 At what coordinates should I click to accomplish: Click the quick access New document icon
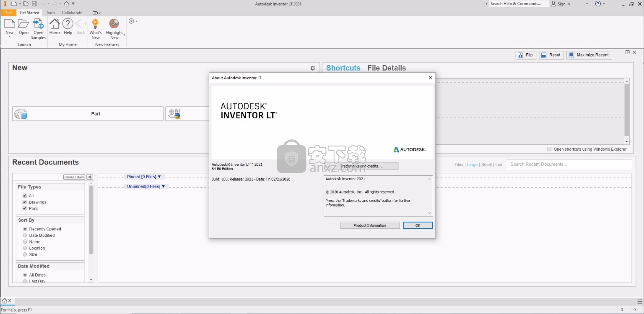point(14,4)
